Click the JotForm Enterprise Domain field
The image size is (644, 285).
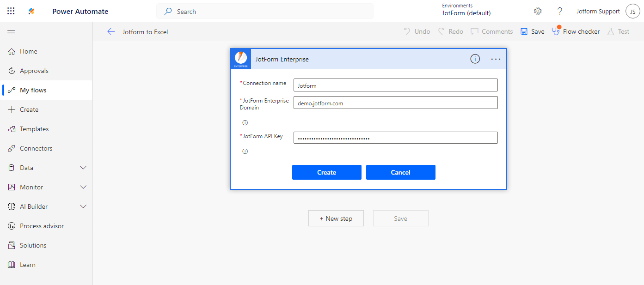[x=396, y=103]
